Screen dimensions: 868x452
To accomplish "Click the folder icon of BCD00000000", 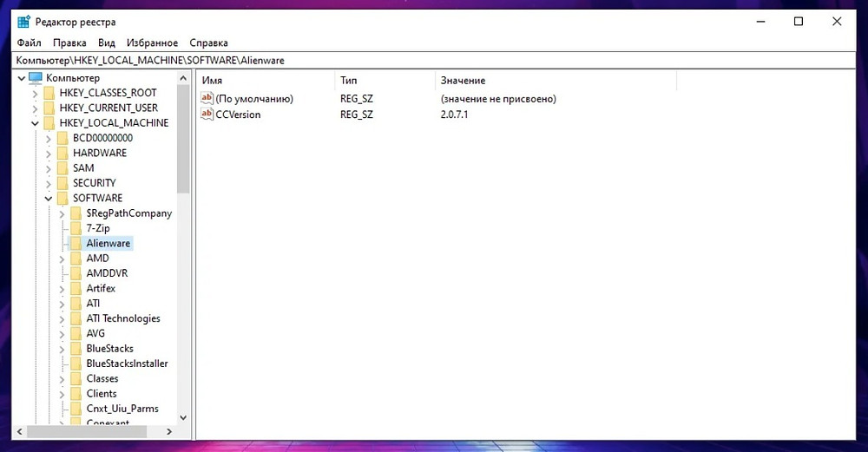I will coord(62,138).
